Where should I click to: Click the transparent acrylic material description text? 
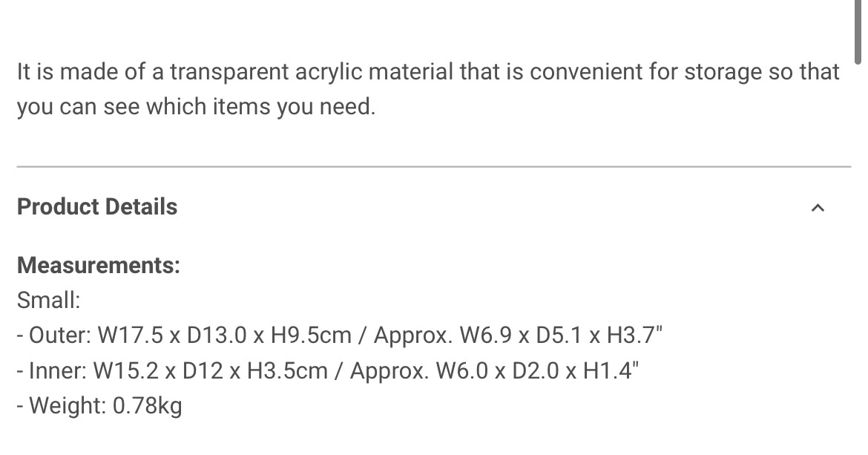point(429,88)
